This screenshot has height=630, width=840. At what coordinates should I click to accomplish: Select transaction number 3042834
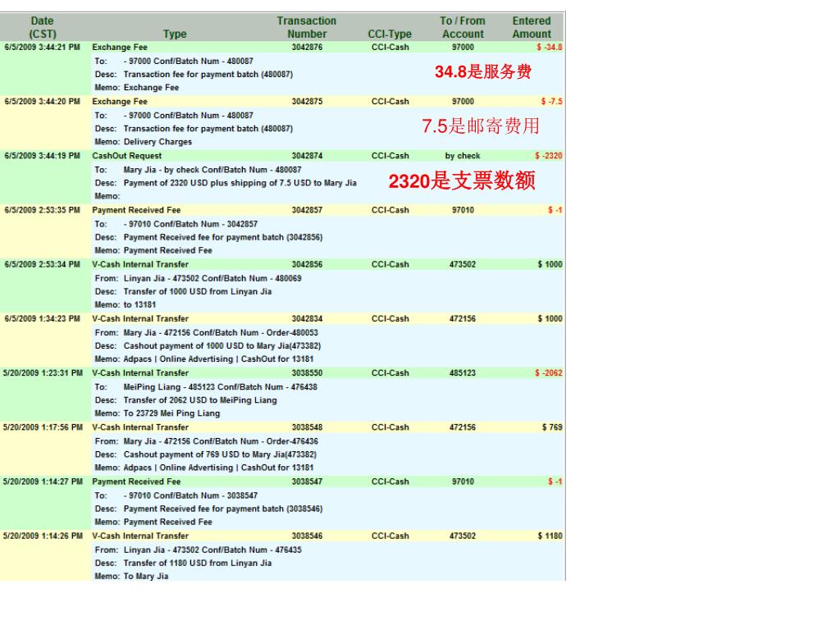pos(307,319)
